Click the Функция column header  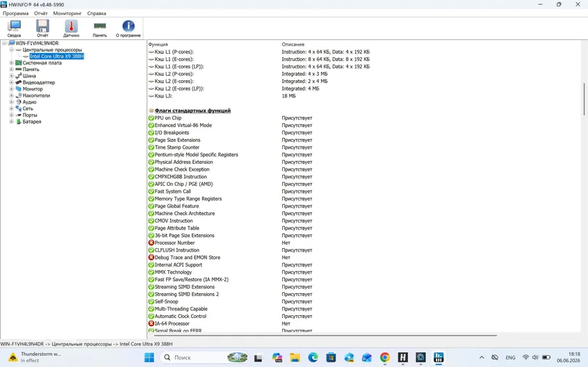[x=158, y=44]
